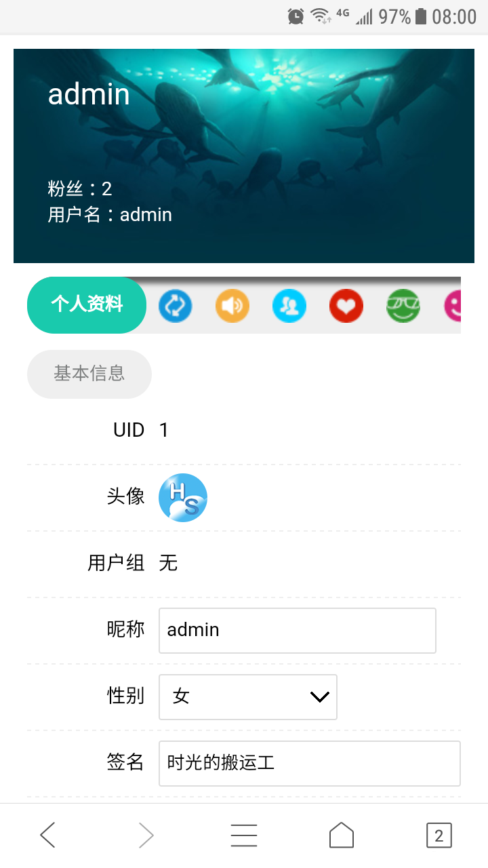Tap the browser forward arrow
Screen dimensions: 488x868
click(x=146, y=835)
